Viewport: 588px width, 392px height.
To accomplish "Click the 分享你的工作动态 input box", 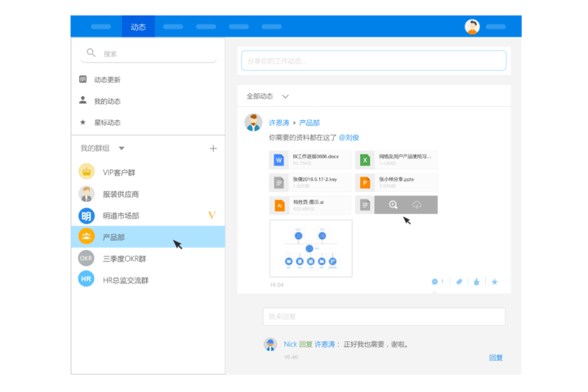I will [373, 60].
